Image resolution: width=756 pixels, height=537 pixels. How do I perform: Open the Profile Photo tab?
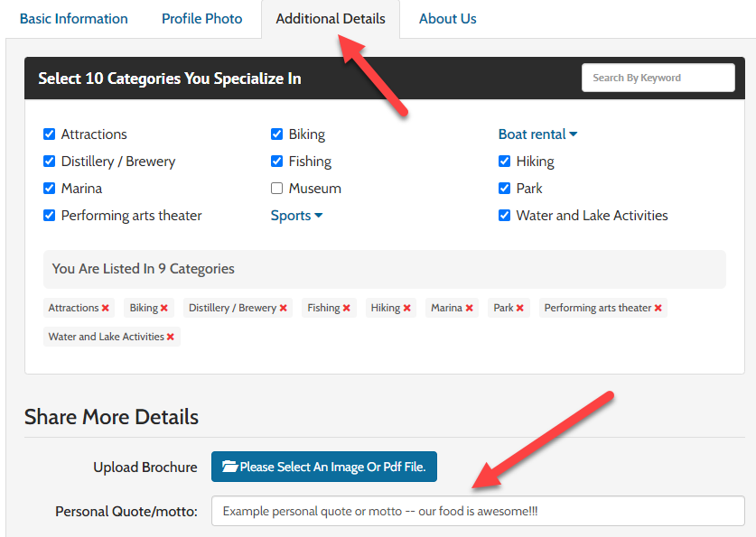[202, 19]
